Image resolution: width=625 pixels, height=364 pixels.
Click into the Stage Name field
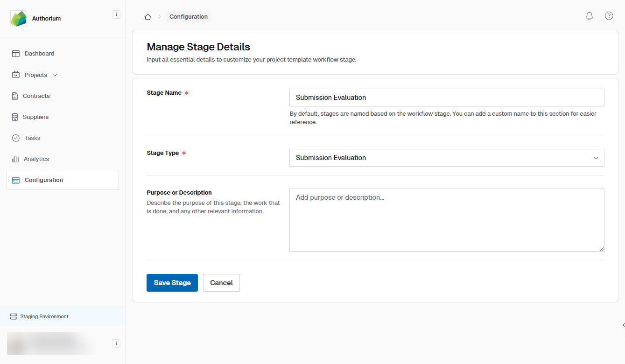pyautogui.click(x=446, y=98)
